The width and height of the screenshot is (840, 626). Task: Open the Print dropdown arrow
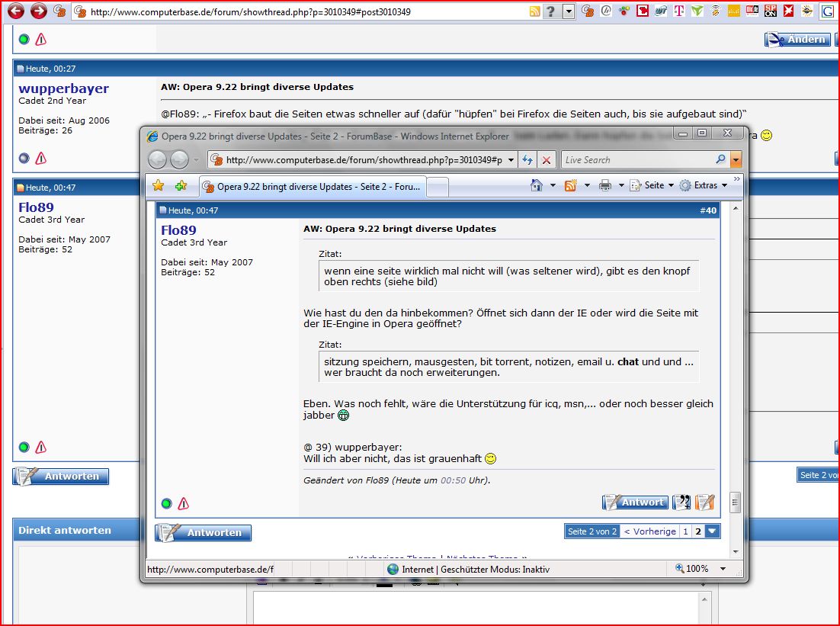click(621, 185)
